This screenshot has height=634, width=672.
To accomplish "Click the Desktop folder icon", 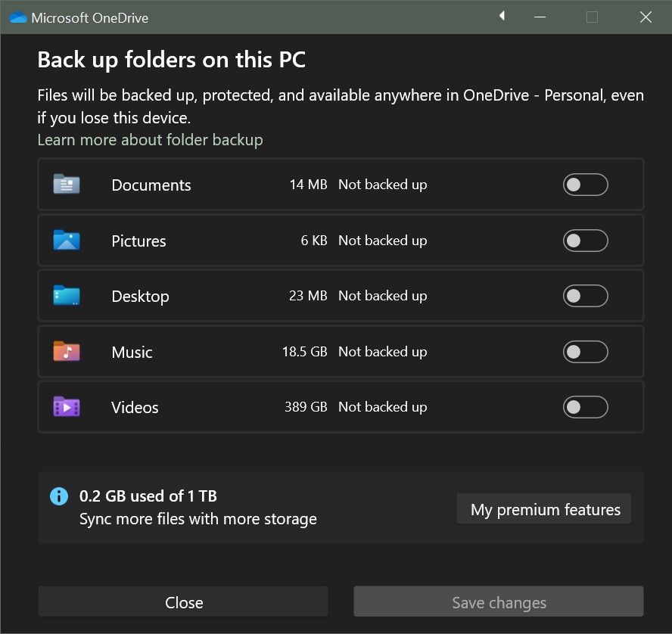I will [67, 296].
